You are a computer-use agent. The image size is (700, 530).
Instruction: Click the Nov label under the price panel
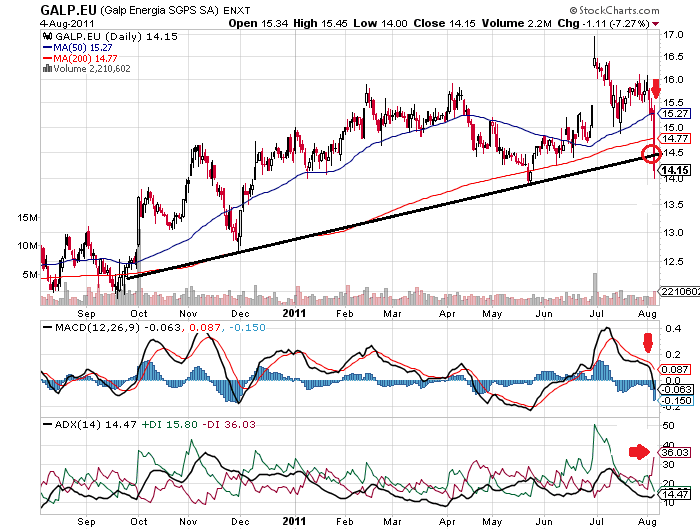[188, 313]
